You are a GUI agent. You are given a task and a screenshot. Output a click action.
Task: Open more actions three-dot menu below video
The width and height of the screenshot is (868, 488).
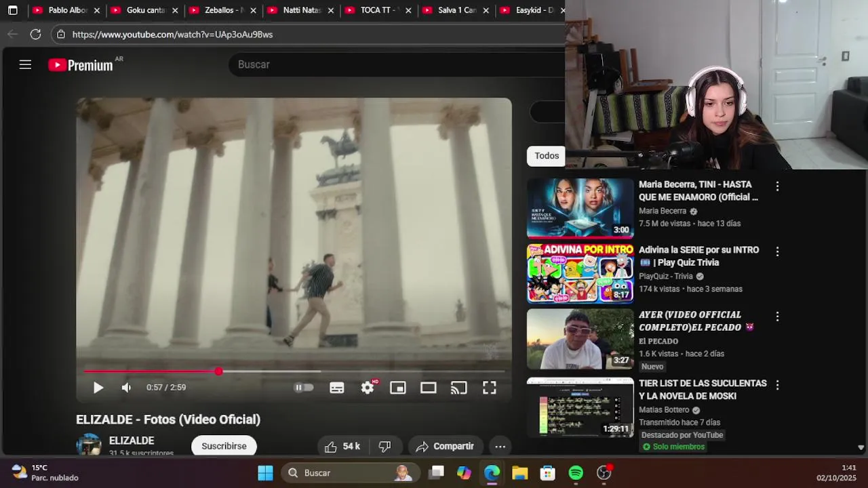tap(500, 446)
